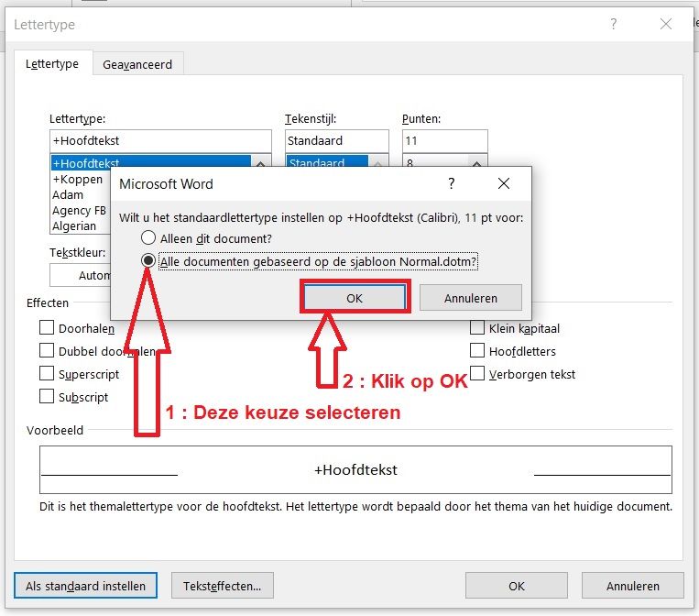The width and height of the screenshot is (699, 616).
Task: Click OK at the bottom of Lettertype dialog
Action: 516,585
